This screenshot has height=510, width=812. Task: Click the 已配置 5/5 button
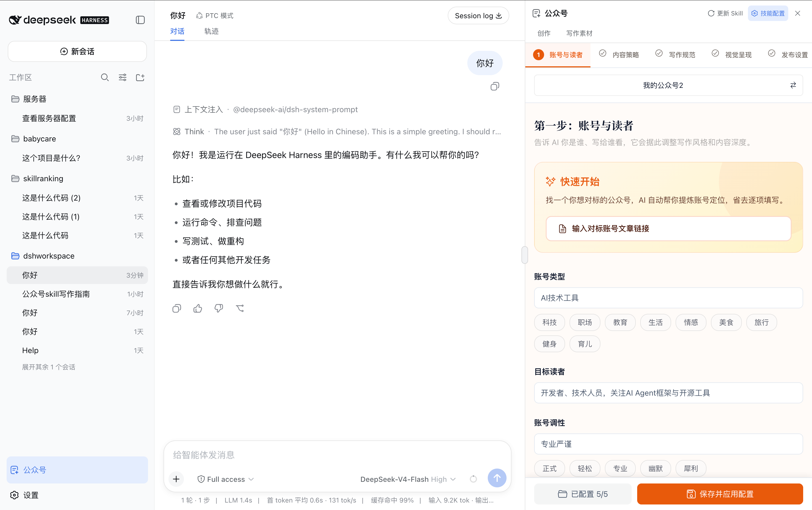click(583, 494)
